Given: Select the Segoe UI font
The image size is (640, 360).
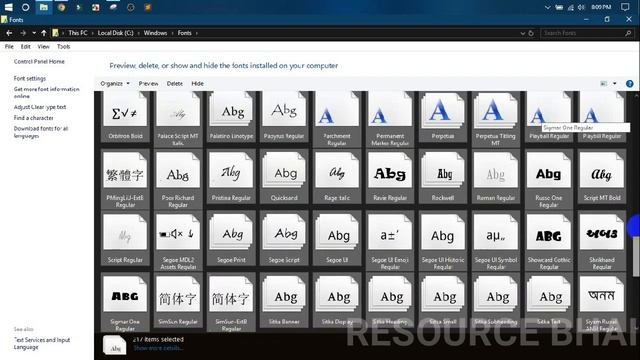Looking at the screenshot, I should tap(337, 238).
